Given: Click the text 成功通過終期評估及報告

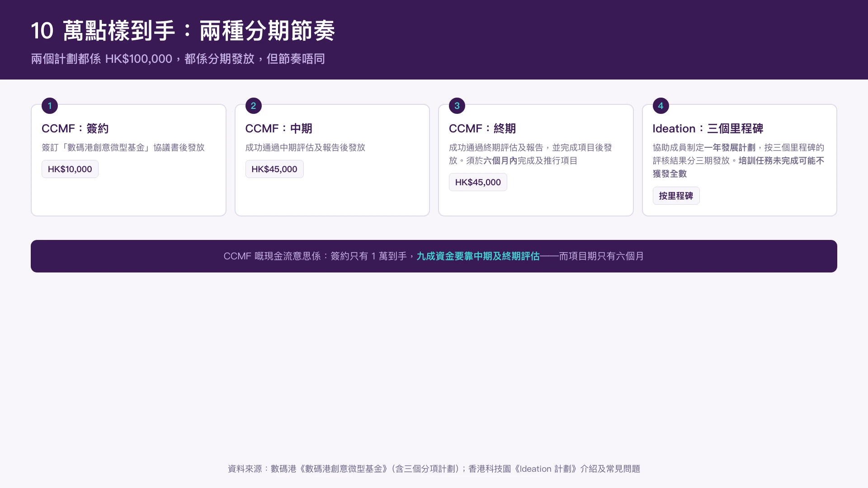Looking at the screenshot, I should tap(496, 147).
